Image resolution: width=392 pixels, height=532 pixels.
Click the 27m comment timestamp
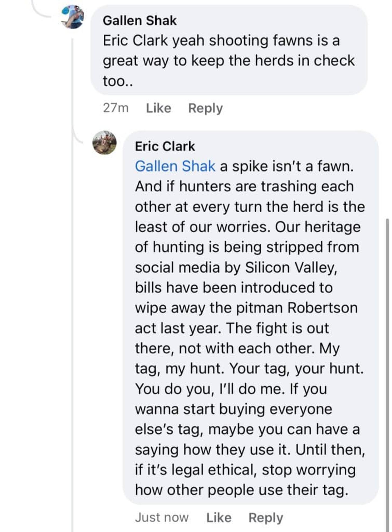[x=116, y=108]
